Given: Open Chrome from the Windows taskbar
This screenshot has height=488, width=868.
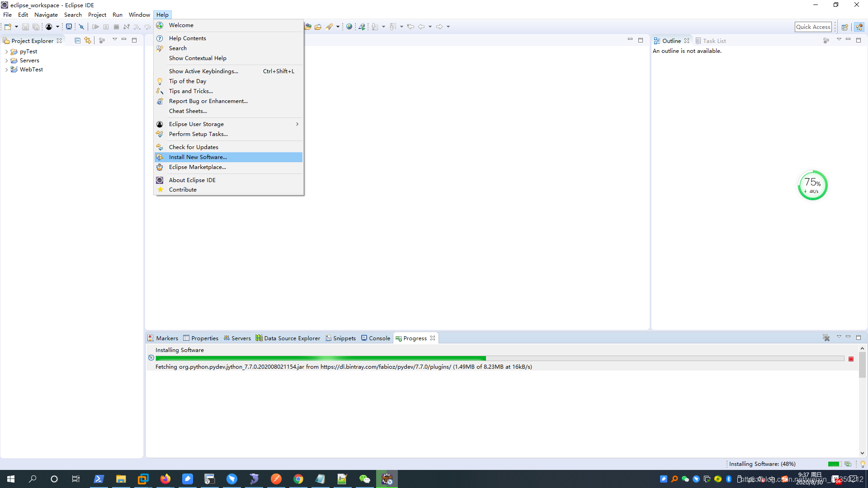Looking at the screenshot, I should (x=298, y=479).
